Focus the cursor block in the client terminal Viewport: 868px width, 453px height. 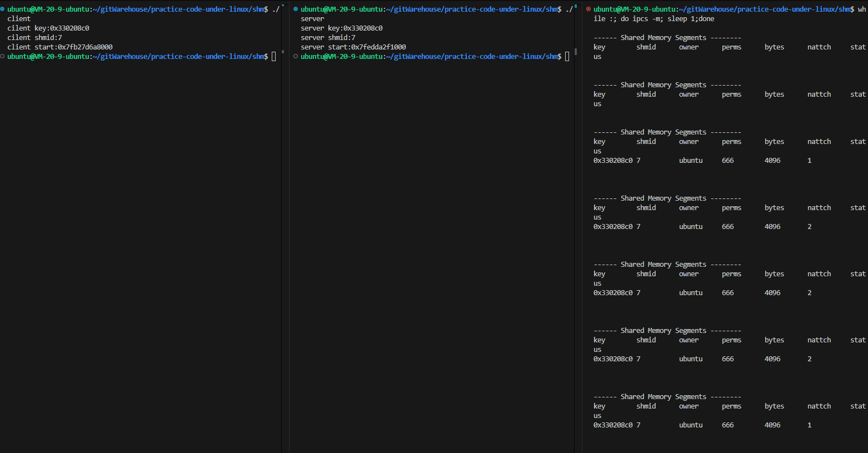click(x=273, y=57)
